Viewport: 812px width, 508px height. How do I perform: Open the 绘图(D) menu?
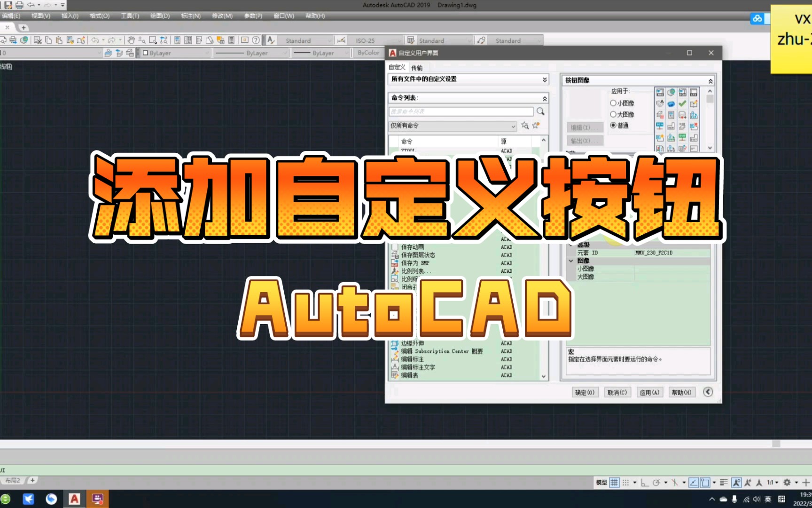(x=160, y=16)
